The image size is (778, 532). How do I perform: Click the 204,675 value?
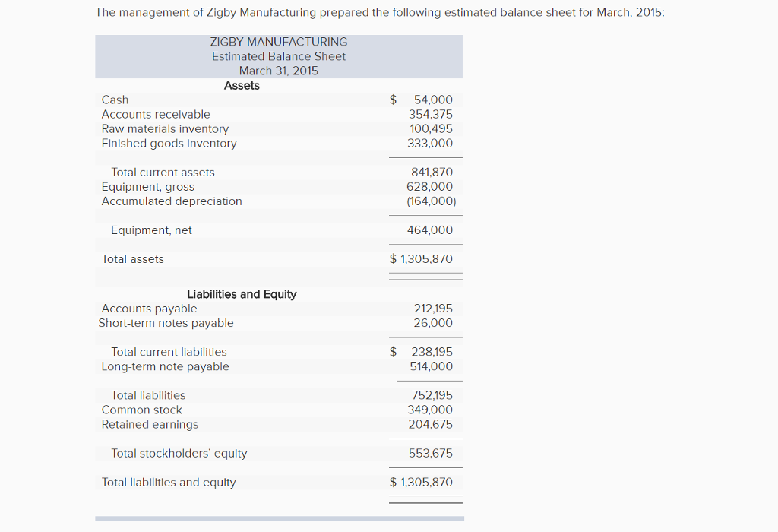click(431, 424)
